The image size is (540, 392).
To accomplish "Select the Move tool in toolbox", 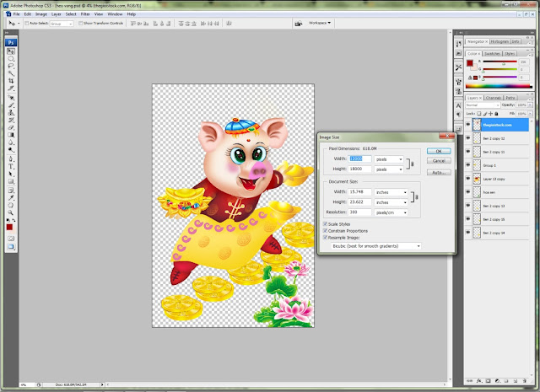I will [11, 51].
